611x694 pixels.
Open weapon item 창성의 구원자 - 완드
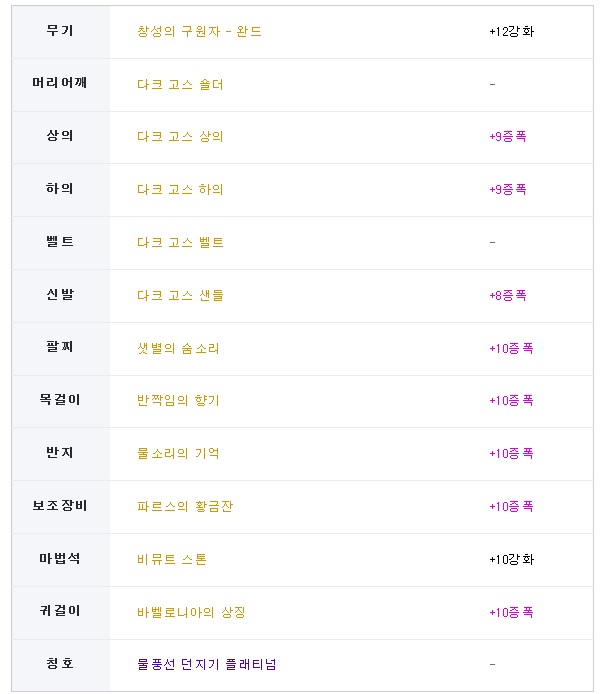pyautogui.click(x=199, y=31)
